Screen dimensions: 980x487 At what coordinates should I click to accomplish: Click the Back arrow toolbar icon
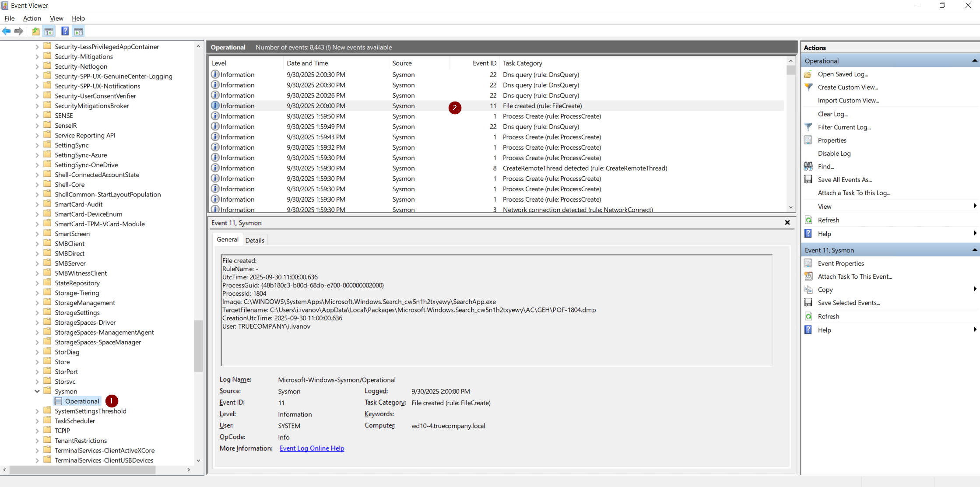(6, 31)
